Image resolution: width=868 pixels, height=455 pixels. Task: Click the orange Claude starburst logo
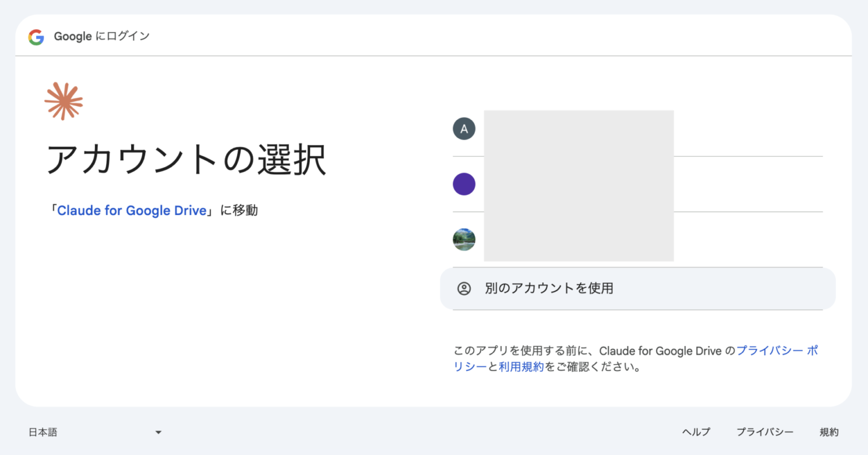pos(64,101)
